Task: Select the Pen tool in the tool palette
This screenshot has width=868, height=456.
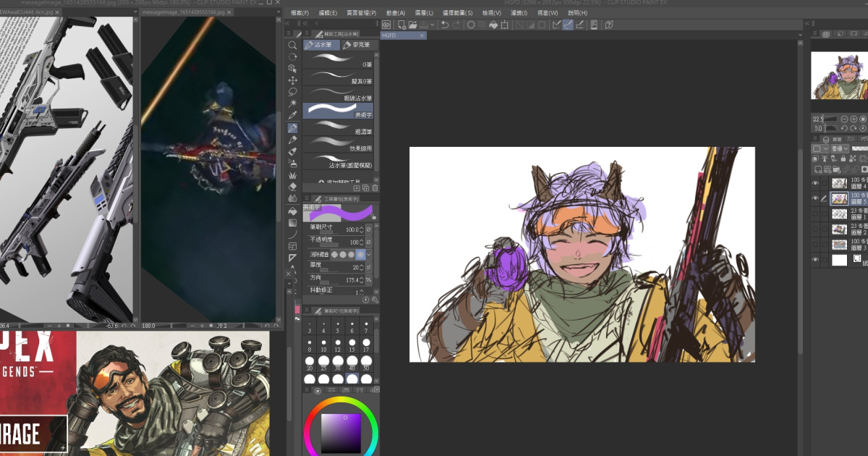Action: (293, 128)
